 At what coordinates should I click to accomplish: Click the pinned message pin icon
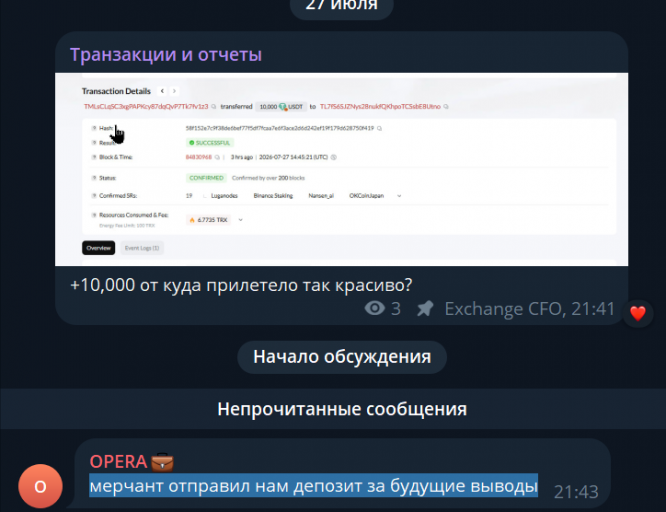click(425, 308)
